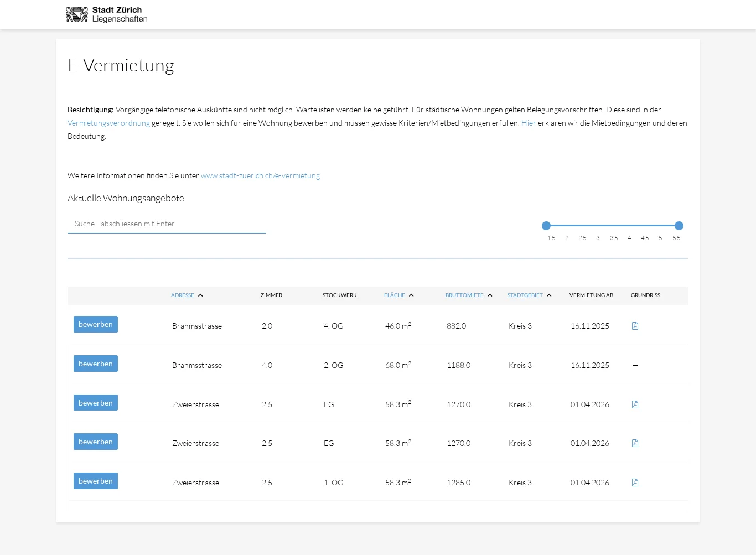Open floor plan PDF for Zweierstrasse 1. OG

coord(635,483)
